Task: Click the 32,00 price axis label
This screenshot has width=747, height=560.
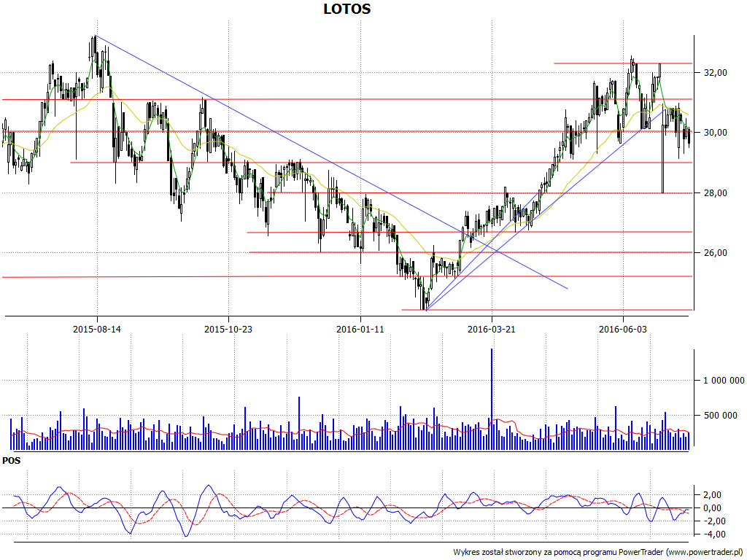Action: pos(716,73)
